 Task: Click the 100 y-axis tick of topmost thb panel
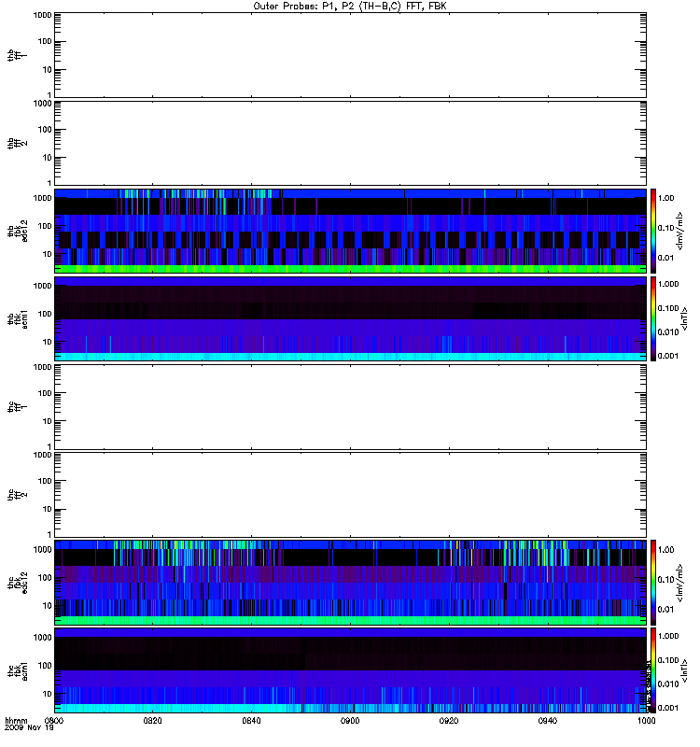[x=45, y=41]
